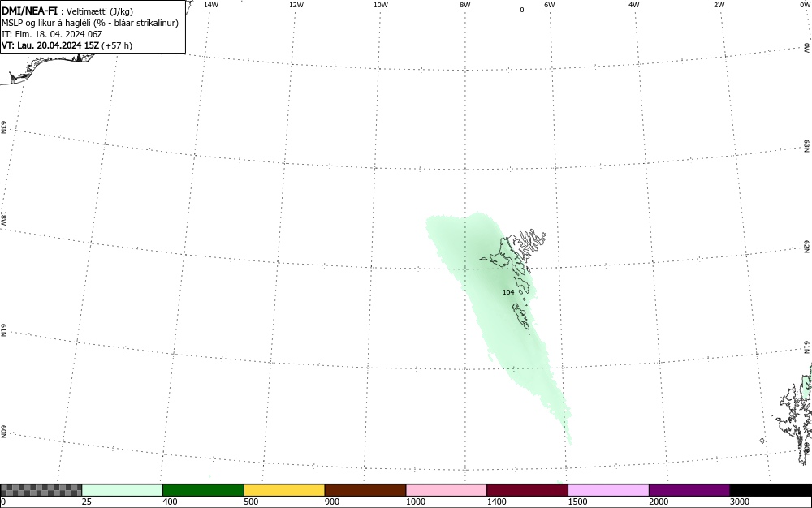Click the brown 900–1000 legend swatch
Viewport: 812px width, 508px height.
[365, 490]
